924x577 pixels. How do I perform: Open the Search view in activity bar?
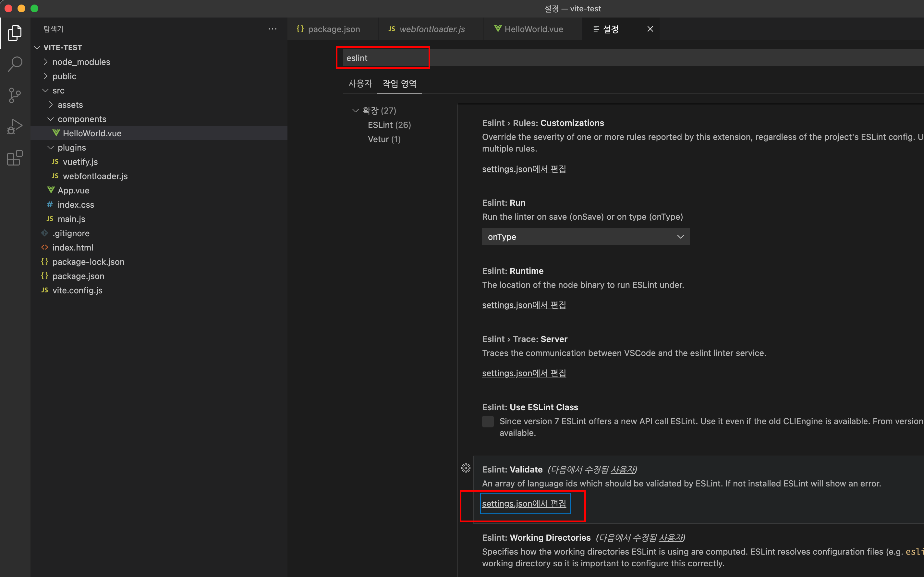tap(15, 64)
